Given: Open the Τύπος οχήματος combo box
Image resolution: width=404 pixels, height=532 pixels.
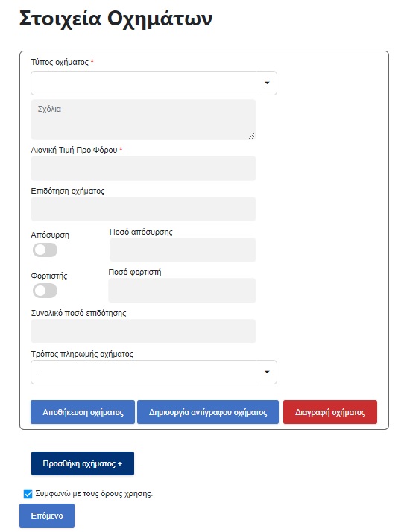Looking at the screenshot, I should pos(154,83).
